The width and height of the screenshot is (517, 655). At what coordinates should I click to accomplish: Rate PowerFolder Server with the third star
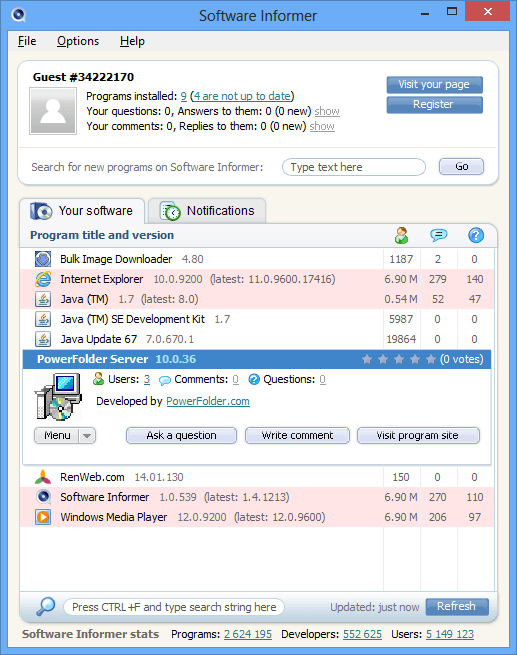[399, 359]
